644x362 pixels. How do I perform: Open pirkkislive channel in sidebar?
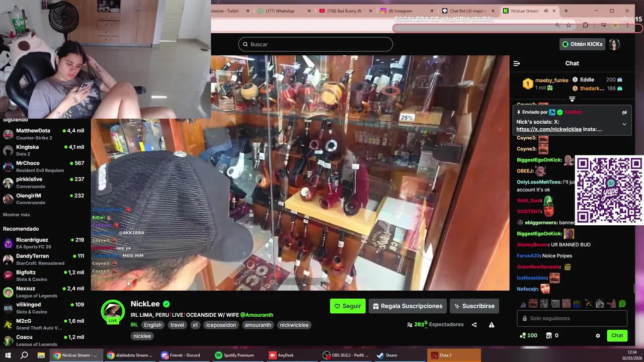(x=44, y=183)
